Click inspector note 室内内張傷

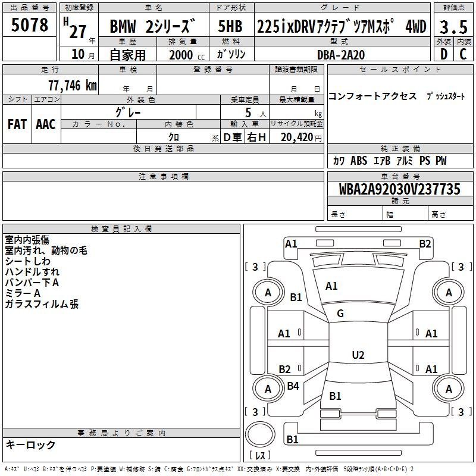(x=27, y=240)
